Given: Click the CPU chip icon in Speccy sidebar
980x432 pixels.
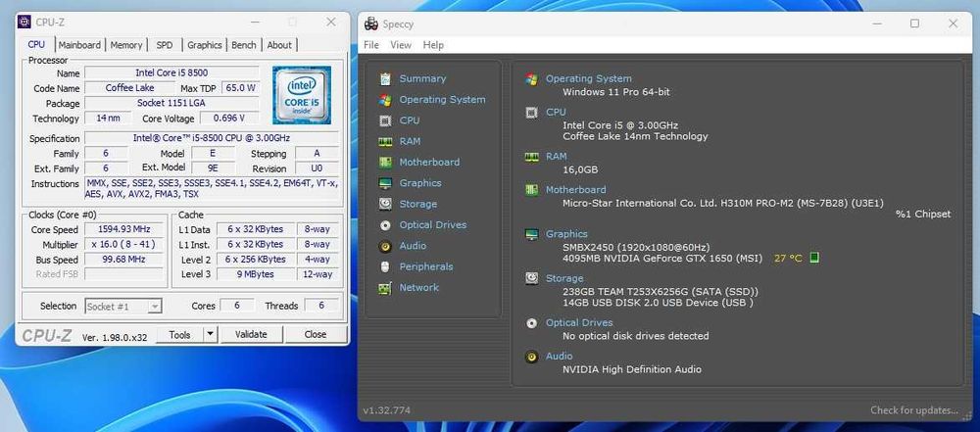Looking at the screenshot, I should coord(385,120).
